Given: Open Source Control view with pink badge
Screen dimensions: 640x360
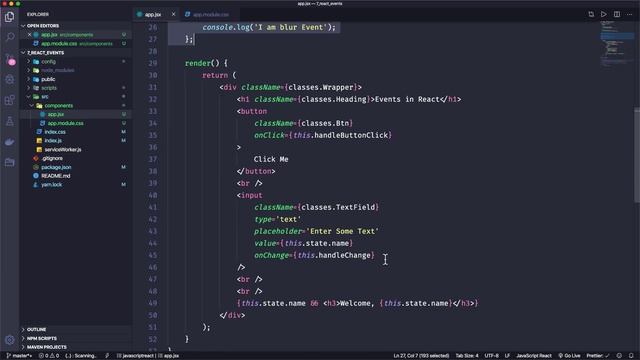Looking at the screenshot, I should (10, 59).
